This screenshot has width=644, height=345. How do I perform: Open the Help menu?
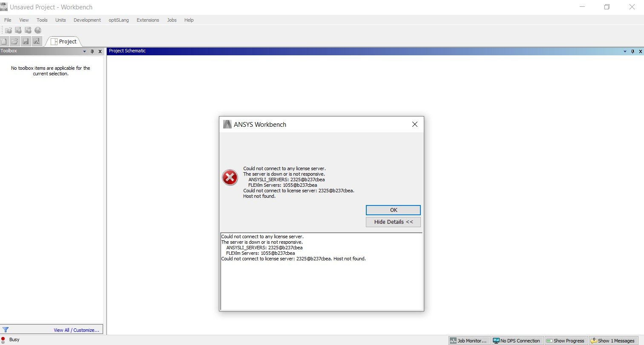pyautogui.click(x=189, y=20)
